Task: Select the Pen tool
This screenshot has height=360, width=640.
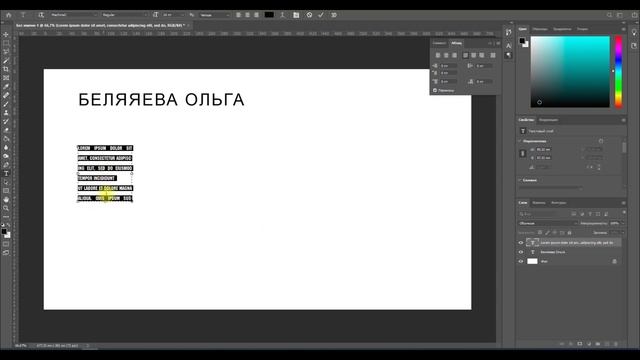Action: [x=6, y=165]
